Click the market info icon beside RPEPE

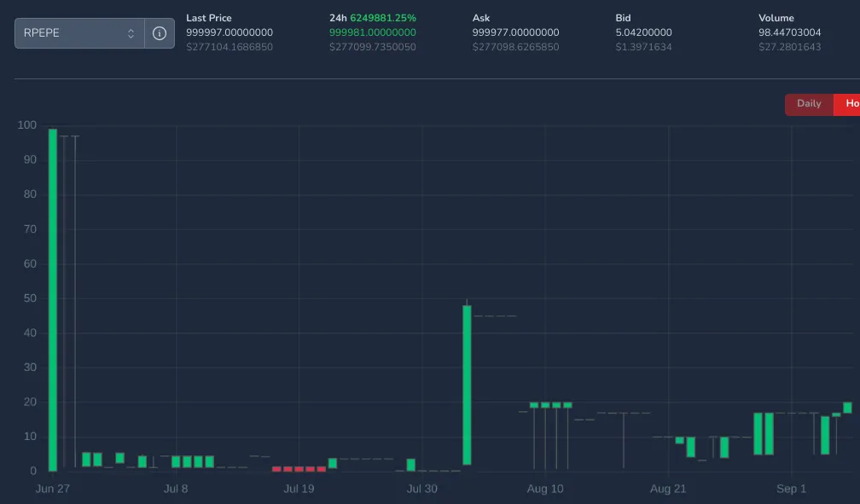[x=160, y=33]
